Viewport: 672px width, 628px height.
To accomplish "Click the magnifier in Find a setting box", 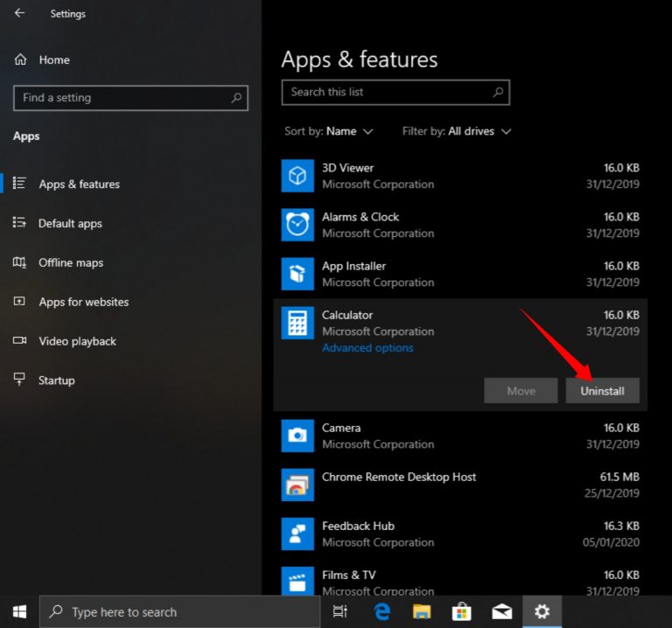I will [236, 98].
